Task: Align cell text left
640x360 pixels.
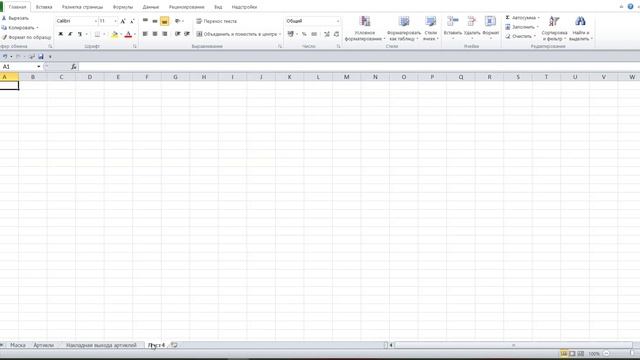Action: pyautogui.click(x=145, y=34)
